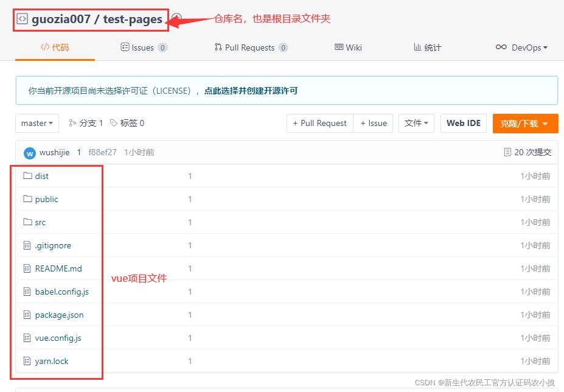Click the vue.config.js file icon

tap(27, 338)
